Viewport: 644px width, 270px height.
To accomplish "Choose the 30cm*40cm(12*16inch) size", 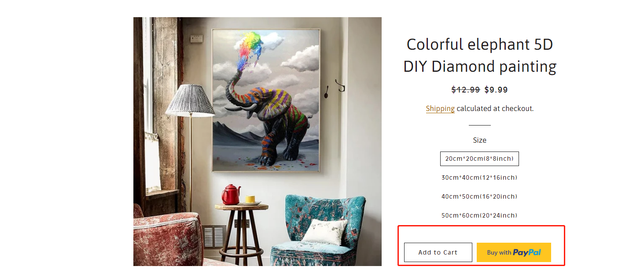I will click(x=479, y=178).
